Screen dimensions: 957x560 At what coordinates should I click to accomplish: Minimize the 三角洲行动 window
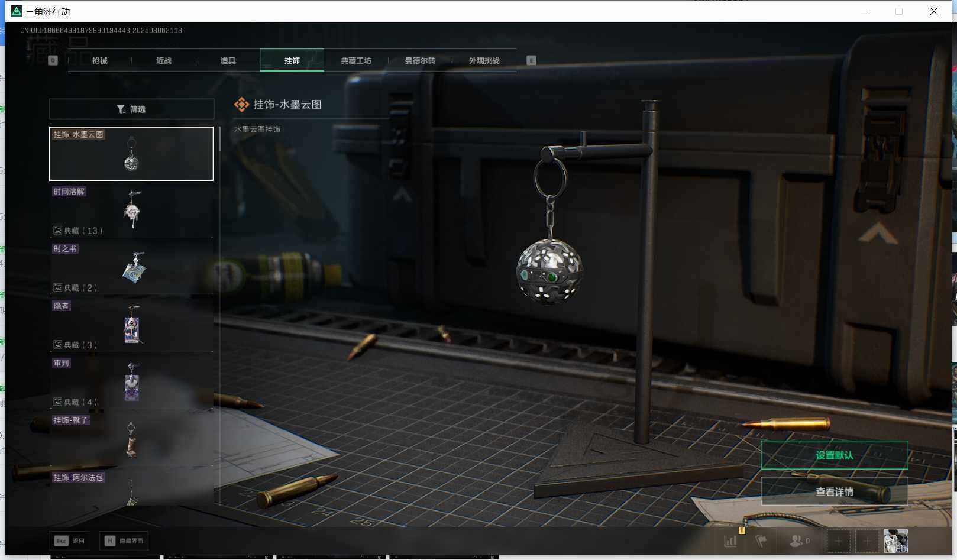click(865, 11)
